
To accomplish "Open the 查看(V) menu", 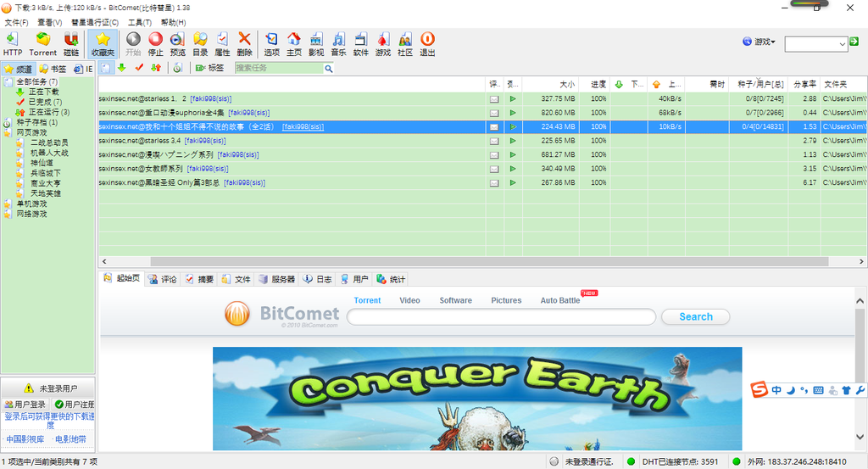I will [x=49, y=22].
